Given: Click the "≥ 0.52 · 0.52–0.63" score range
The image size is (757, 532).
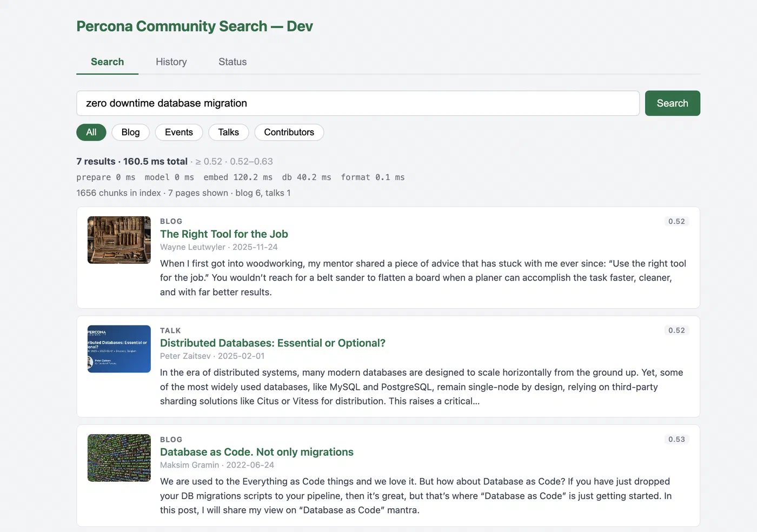Looking at the screenshot, I should pyautogui.click(x=234, y=162).
